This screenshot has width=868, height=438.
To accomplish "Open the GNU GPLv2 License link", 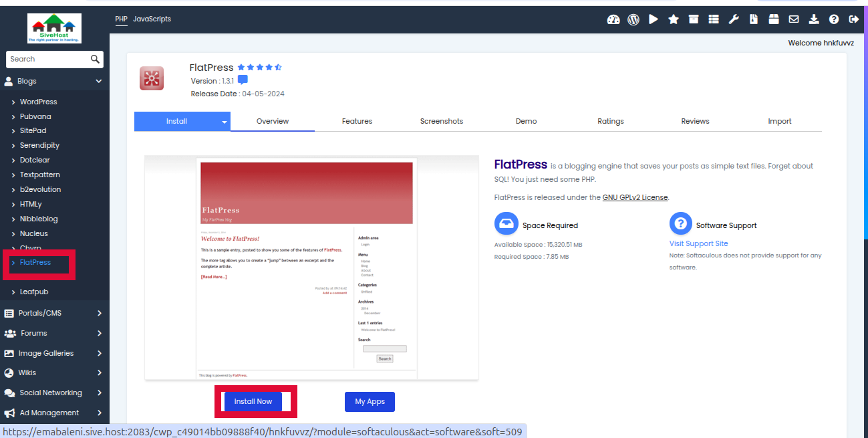I will point(635,197).
